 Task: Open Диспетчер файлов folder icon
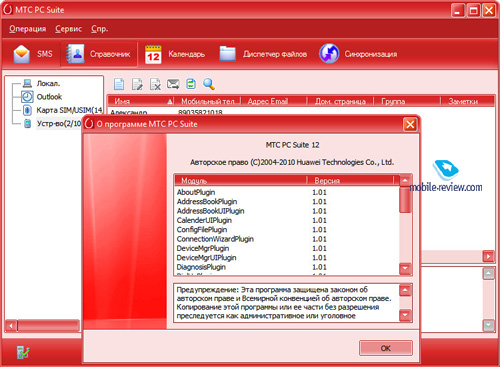click(x=228, y=54)
